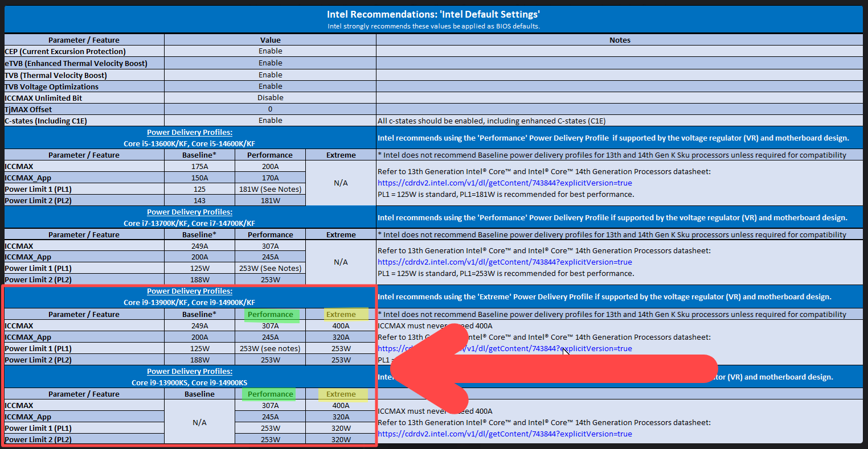Click the '320W' Extreme PL1 cell for i9-13900KS

(341, 428)
